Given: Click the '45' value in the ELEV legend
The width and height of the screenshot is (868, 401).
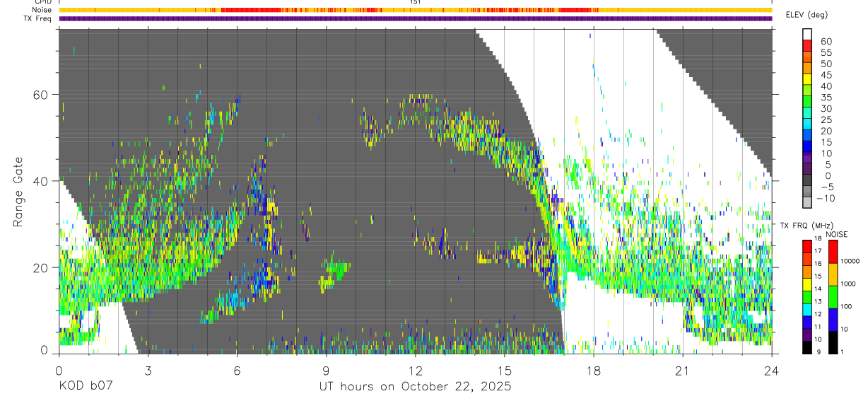Looking at the screenshot, I should point(826,75).
